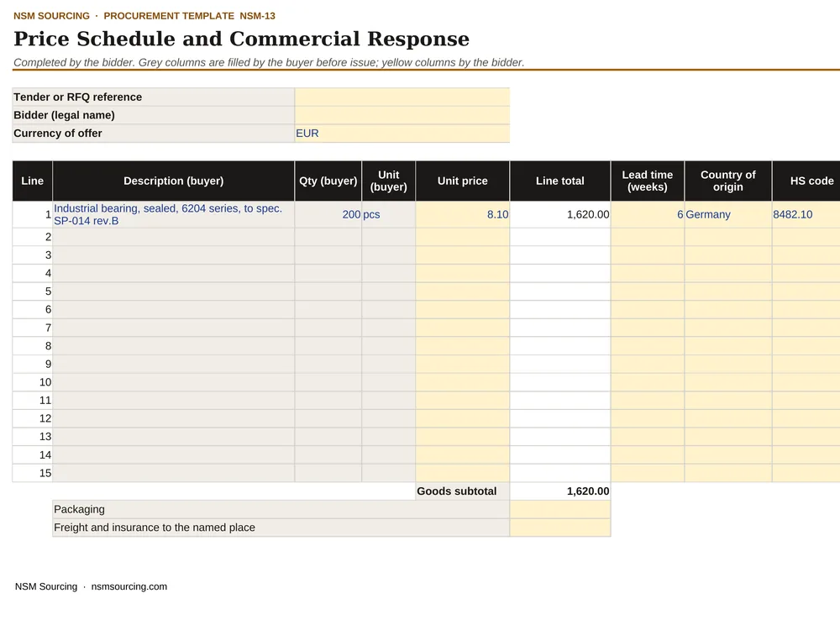Select the goods subtotal value 1,620.00
This screenshot has height=630, width=840.
(559, 491)
